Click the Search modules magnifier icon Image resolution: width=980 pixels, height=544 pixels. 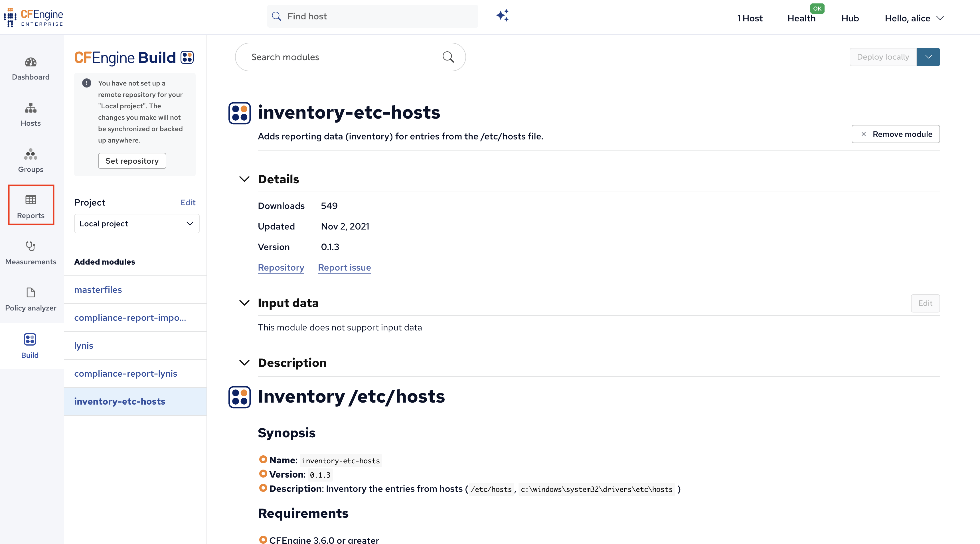click(448, 57)
